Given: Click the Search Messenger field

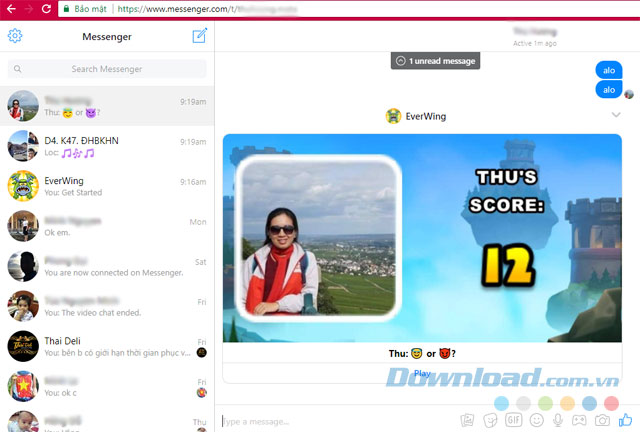Looking at the screenshot, I should pyautogui.click(x=107, y=69).
